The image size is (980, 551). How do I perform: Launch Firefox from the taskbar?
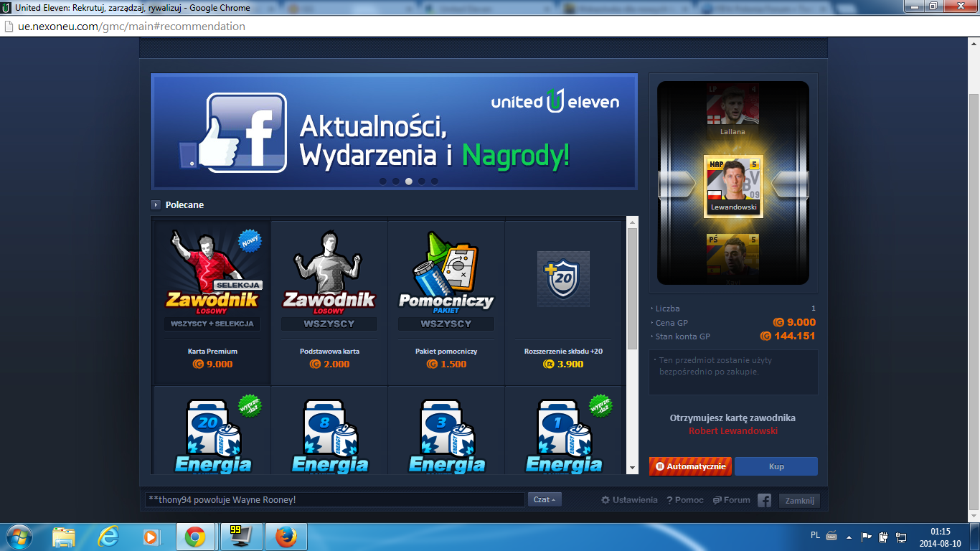pos(286,537)
